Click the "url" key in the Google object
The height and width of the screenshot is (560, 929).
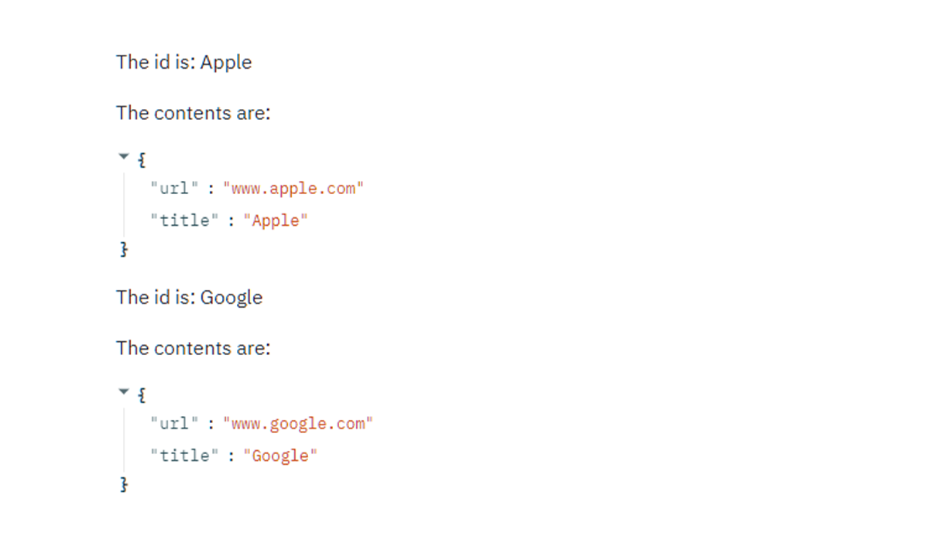(x=174, y=423)
